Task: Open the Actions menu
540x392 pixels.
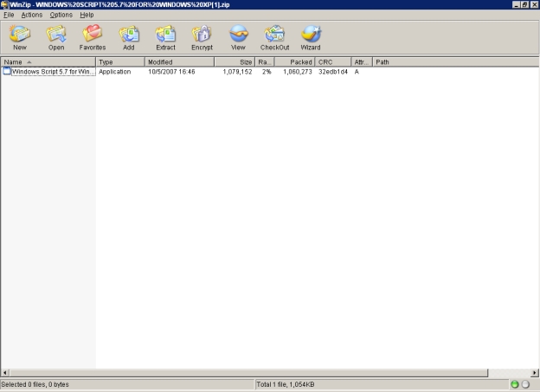Action: pos(32,15)
